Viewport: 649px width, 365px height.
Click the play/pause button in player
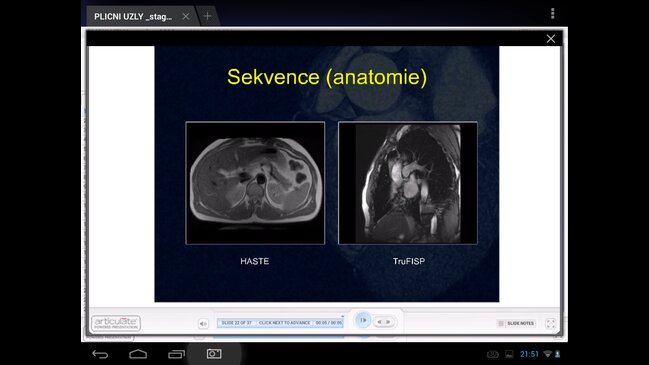363,320
